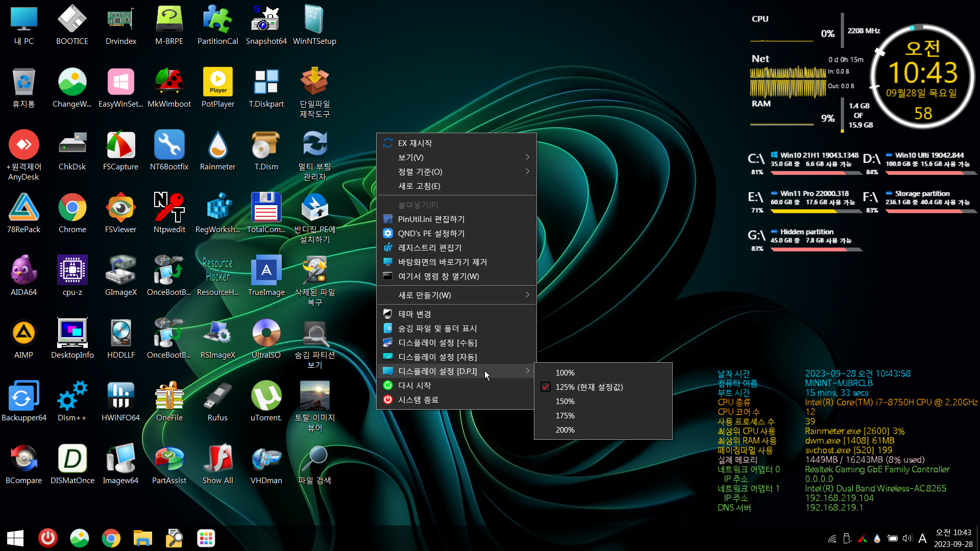The image size is (980, 551).
Task: Open AnyDesk remote control icon
Action: point(23,155)
